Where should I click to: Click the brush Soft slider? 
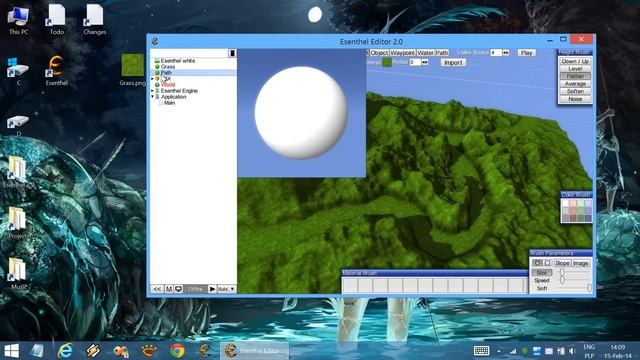point(574,288)
